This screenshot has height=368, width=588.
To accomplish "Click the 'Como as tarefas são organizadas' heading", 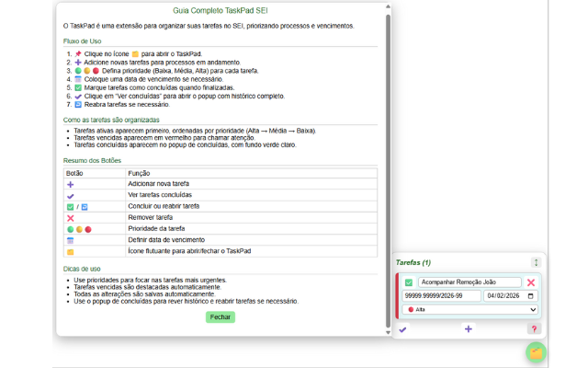I will pos(111,120).
